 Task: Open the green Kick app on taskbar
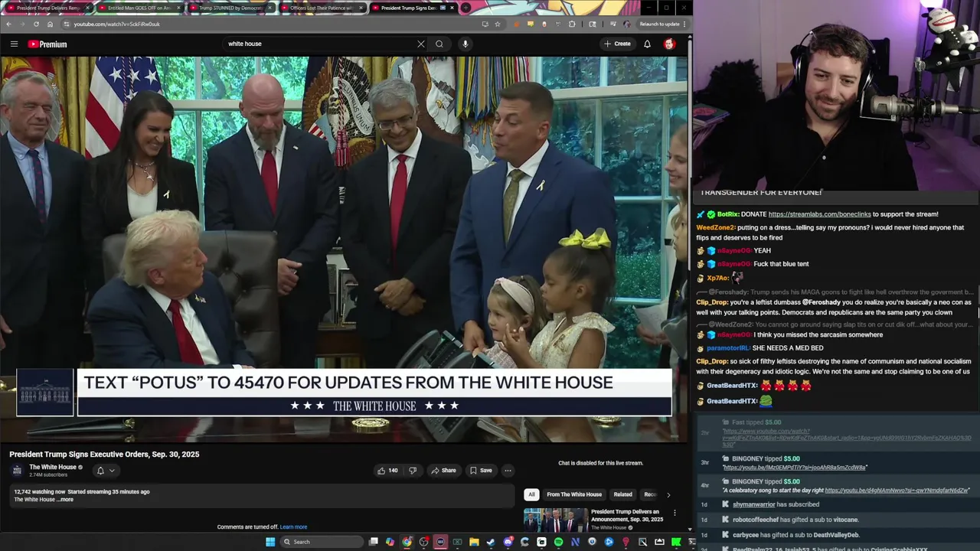[x=676, y=542]
